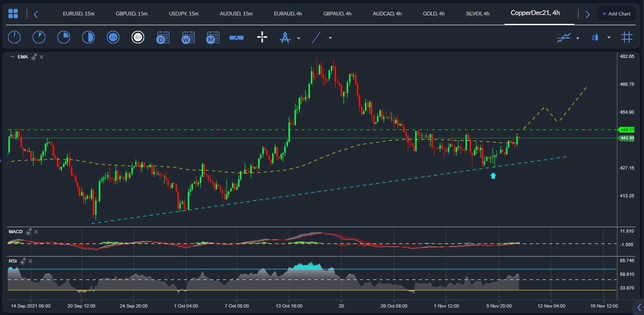This screenshot has width=644, height=315.
Task: Click the Add Chart button
Action: [616, 14]
